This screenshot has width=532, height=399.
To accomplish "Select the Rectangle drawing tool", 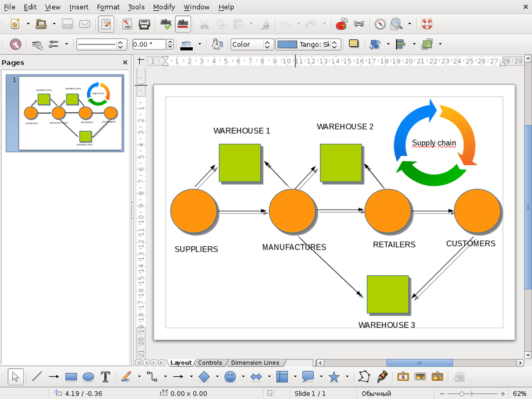I will [x=71, y=377].
